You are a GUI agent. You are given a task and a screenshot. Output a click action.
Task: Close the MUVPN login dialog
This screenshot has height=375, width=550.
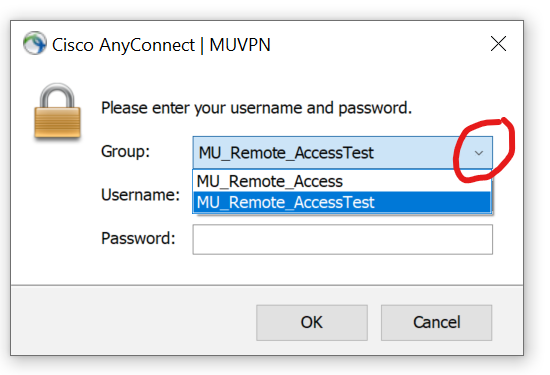(498, 44)
